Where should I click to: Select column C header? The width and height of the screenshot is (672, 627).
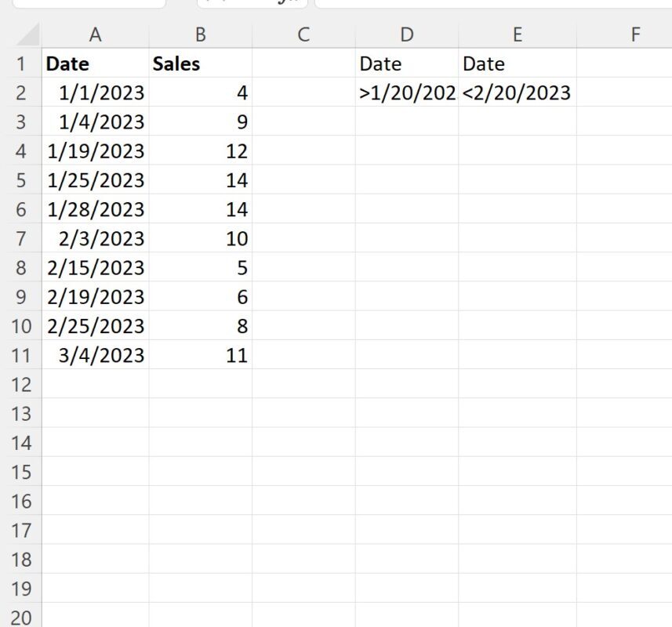pos(303,34)
